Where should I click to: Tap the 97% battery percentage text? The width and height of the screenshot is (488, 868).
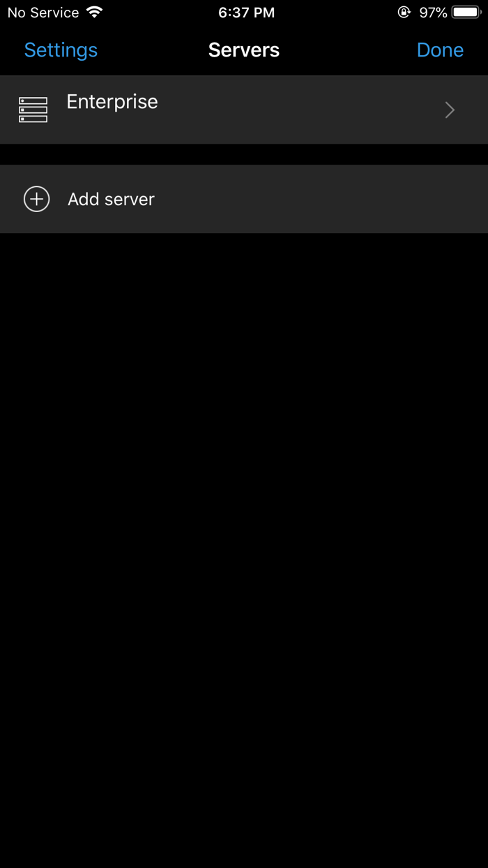pos(433,13)
